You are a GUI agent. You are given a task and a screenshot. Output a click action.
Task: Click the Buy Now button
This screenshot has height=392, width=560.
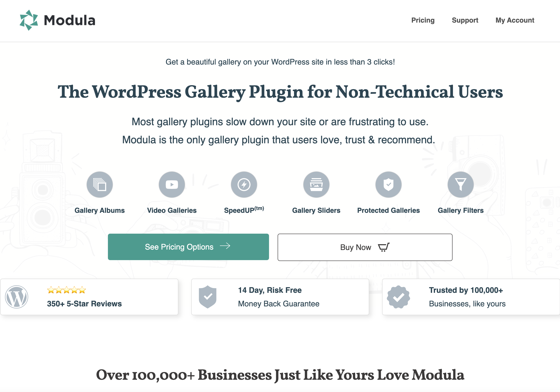coord(365,247)
